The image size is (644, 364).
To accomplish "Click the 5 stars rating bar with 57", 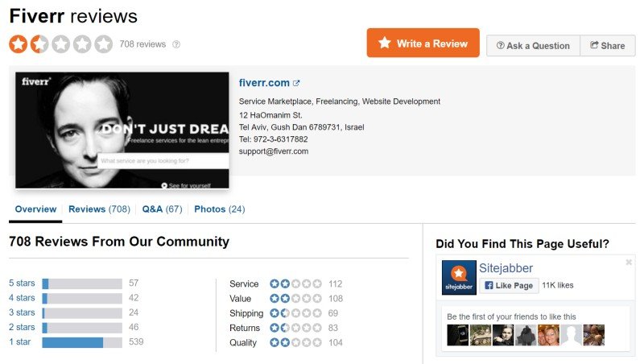I will [x=82, y=283].
